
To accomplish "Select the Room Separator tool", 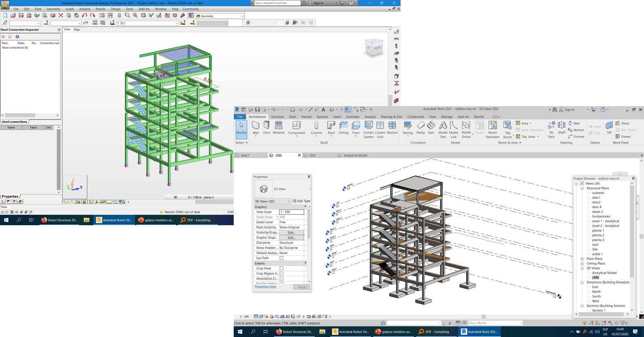I will [493, 130].
